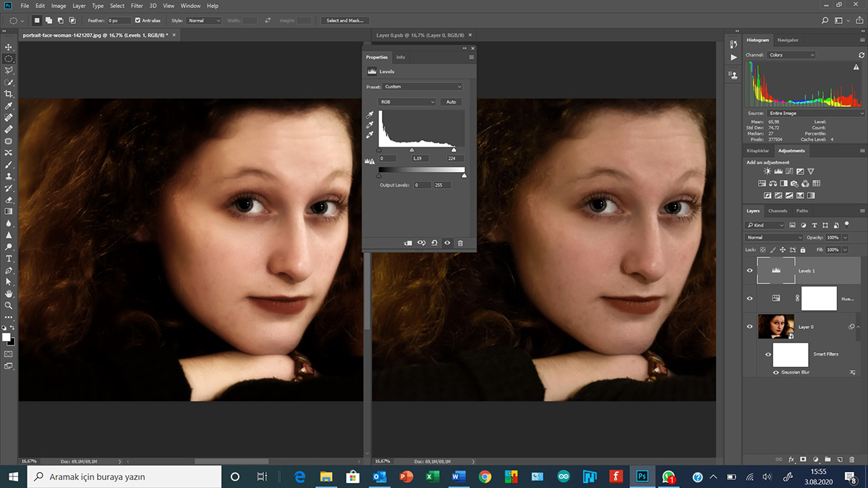Select the Hand tool
Image resolution: width=868 pixels, height=488 pixels.
(9, 294)
